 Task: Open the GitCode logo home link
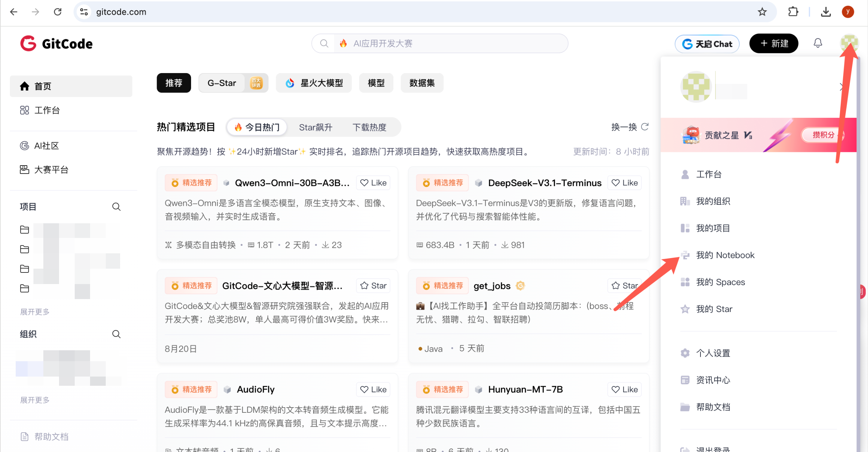[x=56, y=44]
